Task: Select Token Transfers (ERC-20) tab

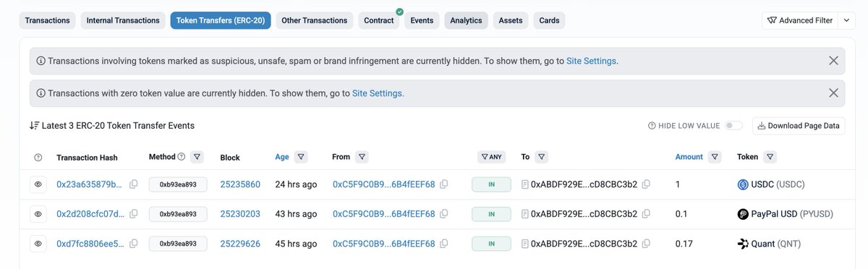Action: (x=221, y=20)
